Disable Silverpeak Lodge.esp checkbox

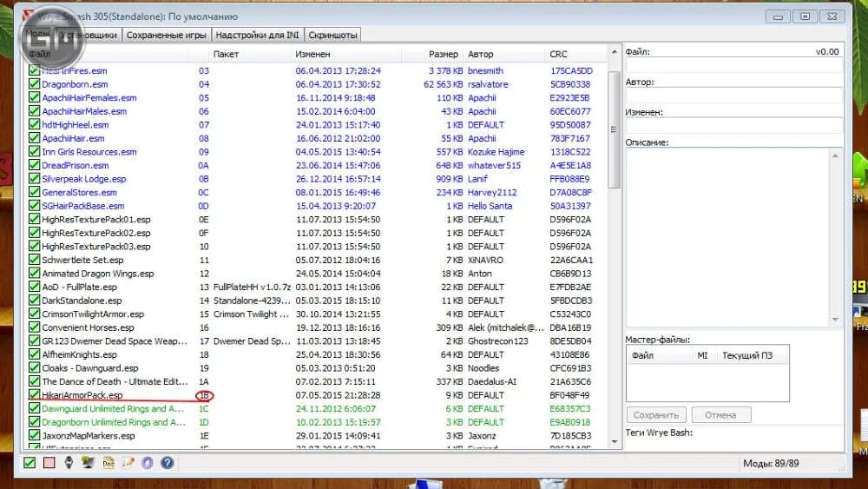coord(35,179)
